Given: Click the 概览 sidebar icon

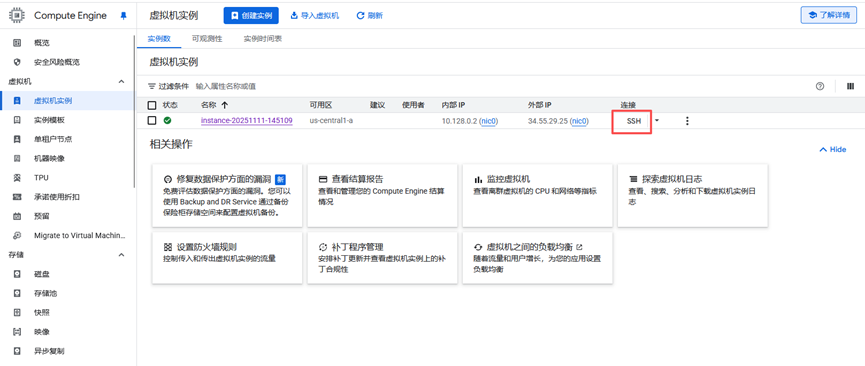Looking at the screenshot, I should click(17, 43).
